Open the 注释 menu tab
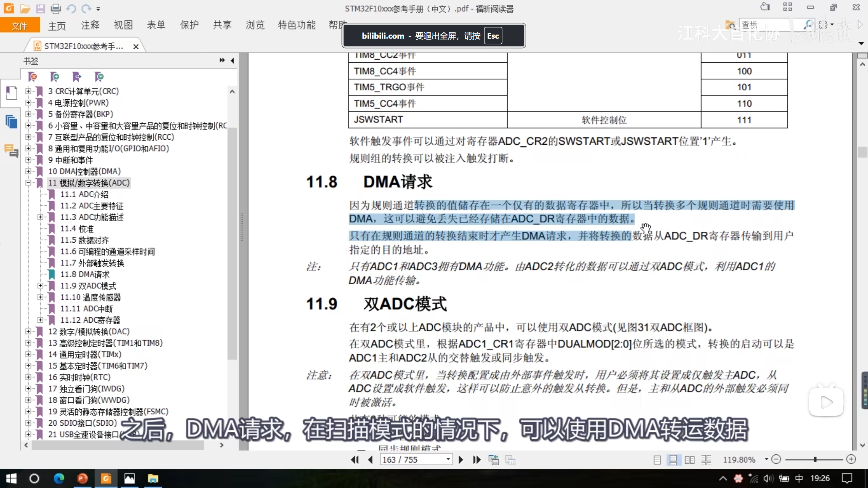 90,25
